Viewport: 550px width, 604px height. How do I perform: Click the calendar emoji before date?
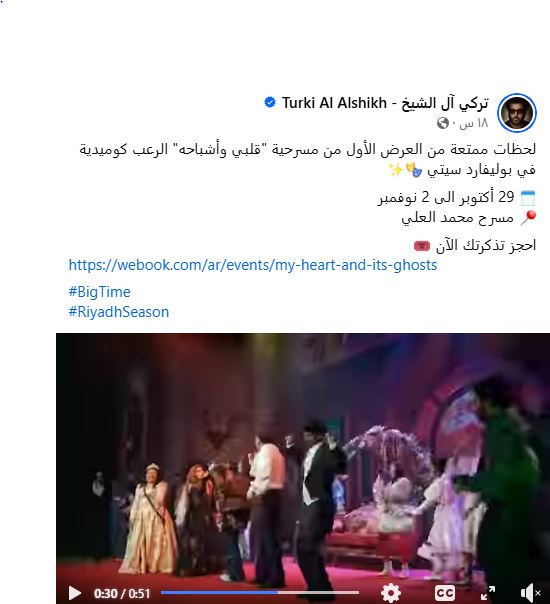click(x=528, y=198)
